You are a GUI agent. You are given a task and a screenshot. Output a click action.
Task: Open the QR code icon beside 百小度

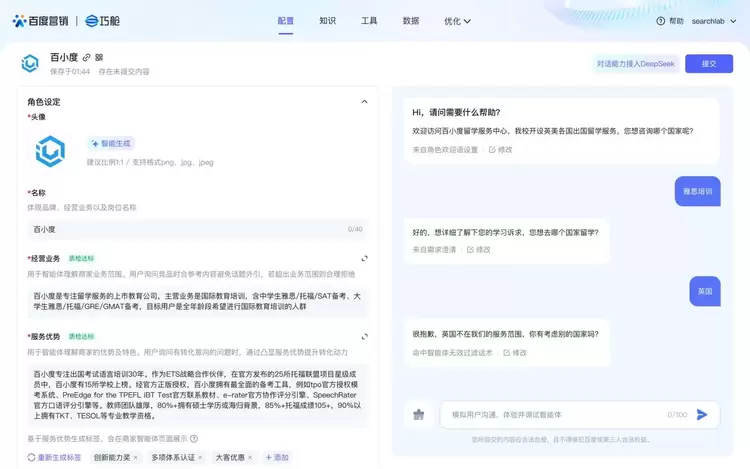pyautogui.click(x=99, y=58)
